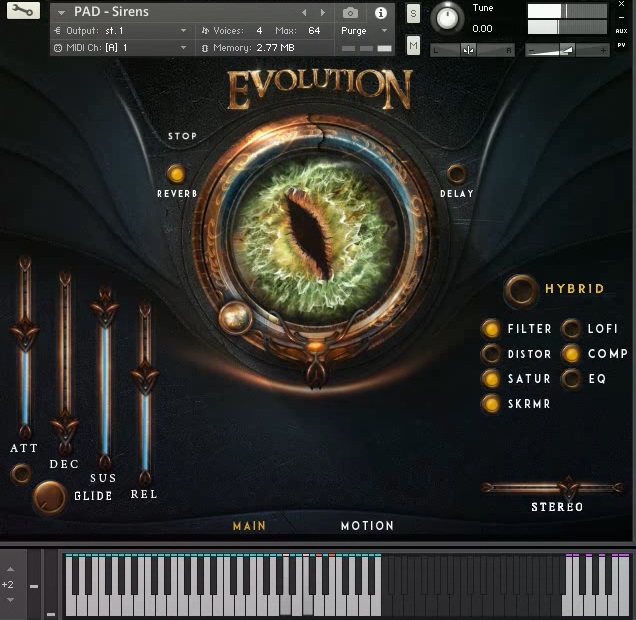Adjust the volume slider in header
Image resolution: width=636 pixels, height=620 pixels.
click(x=567, y=50)
